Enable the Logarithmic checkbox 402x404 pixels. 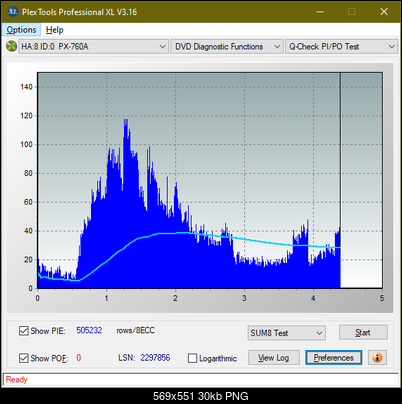[x=192, y=358]
